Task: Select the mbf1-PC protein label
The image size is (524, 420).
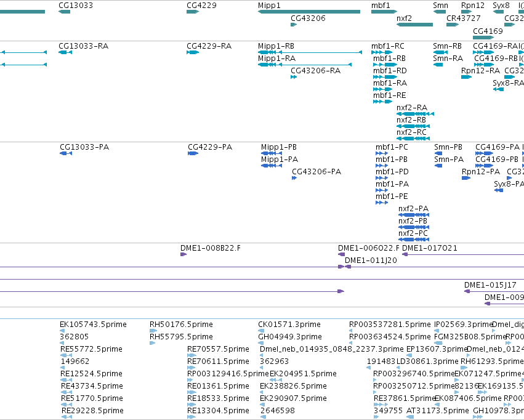Action: click(392, 147)
